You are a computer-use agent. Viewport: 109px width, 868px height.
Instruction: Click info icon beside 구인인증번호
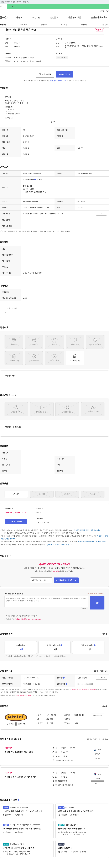tap(67, 684)
